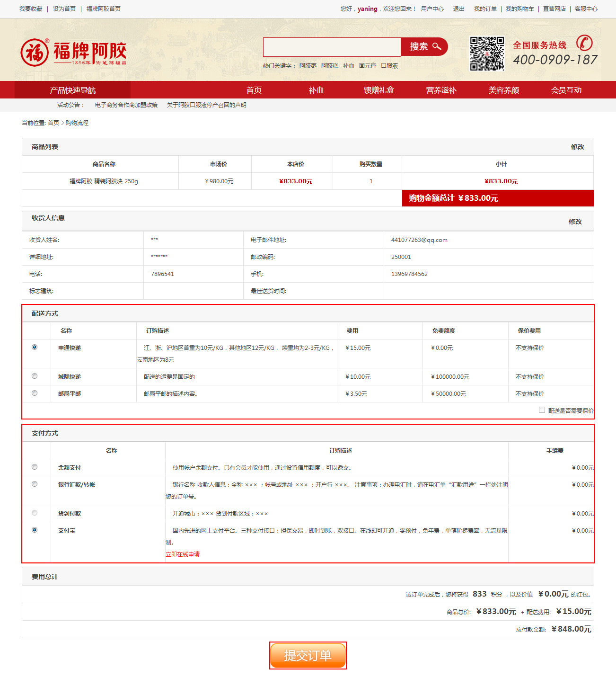Open 营养滋补 nav category

pos(441,90)
